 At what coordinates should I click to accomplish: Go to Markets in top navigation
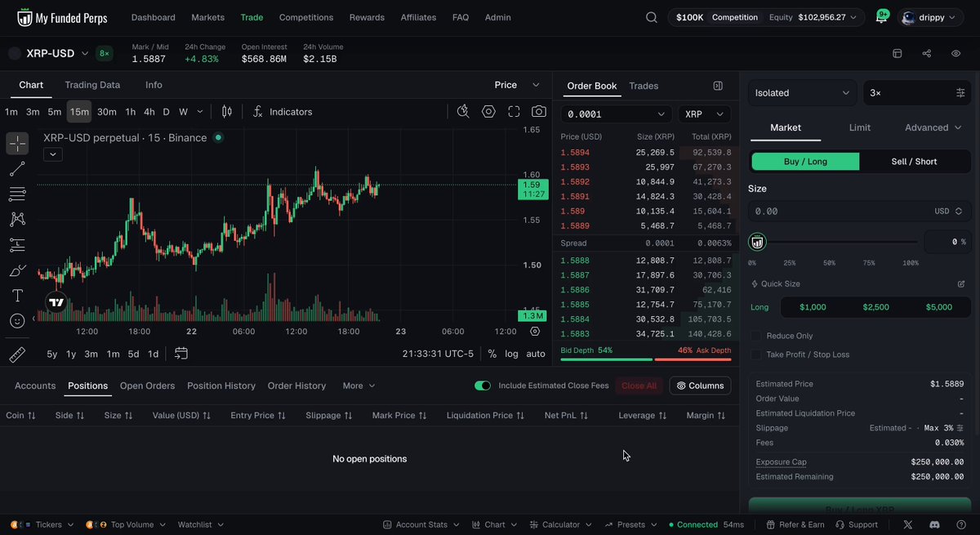click(207, 17)
